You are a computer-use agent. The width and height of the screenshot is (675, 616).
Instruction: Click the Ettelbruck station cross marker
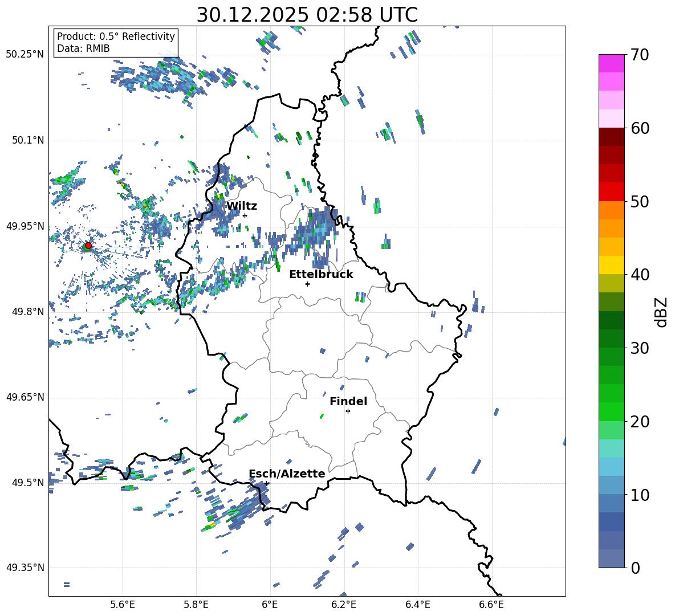coord(307,284)
